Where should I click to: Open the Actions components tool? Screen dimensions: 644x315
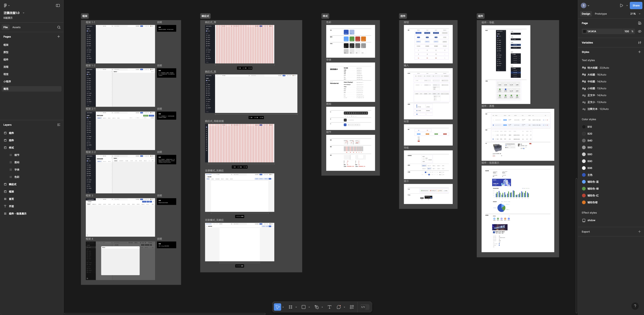[x=352, y=307]
